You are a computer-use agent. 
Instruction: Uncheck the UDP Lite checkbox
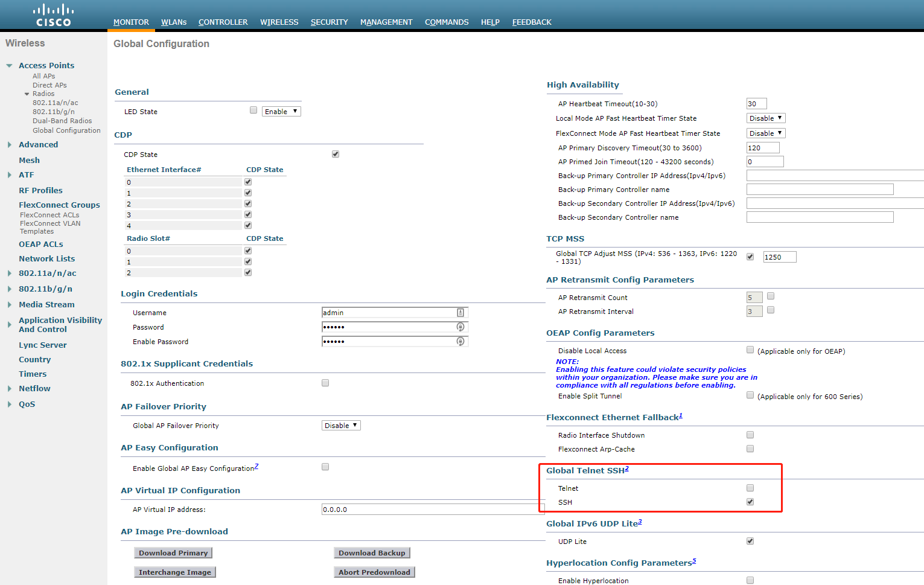[750, 540]
